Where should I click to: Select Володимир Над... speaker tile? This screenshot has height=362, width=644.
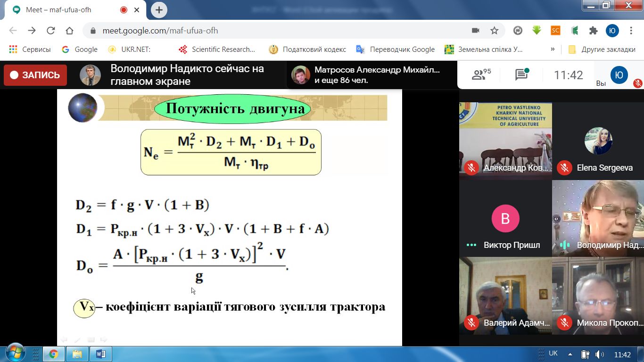click(x=598, y=218)
